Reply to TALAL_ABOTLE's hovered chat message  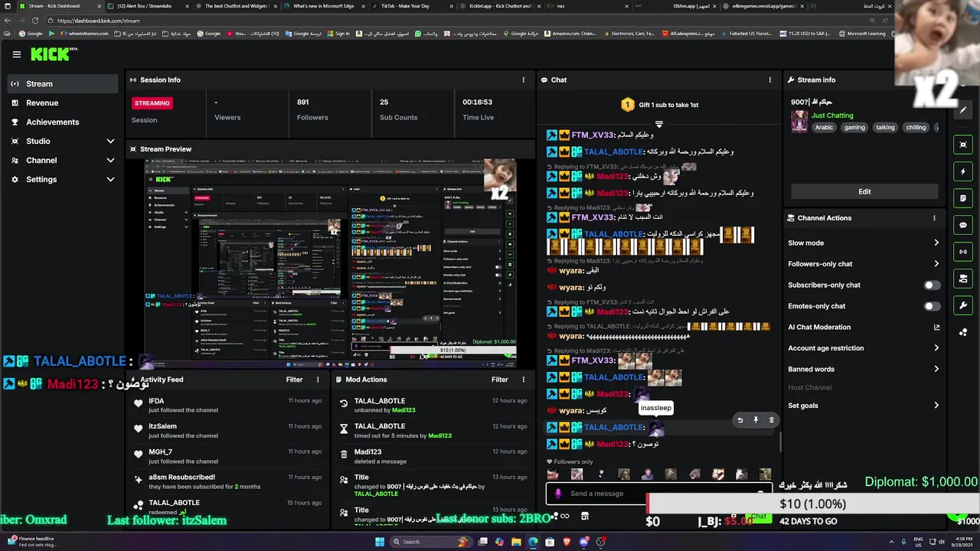(x=740, y=420)
